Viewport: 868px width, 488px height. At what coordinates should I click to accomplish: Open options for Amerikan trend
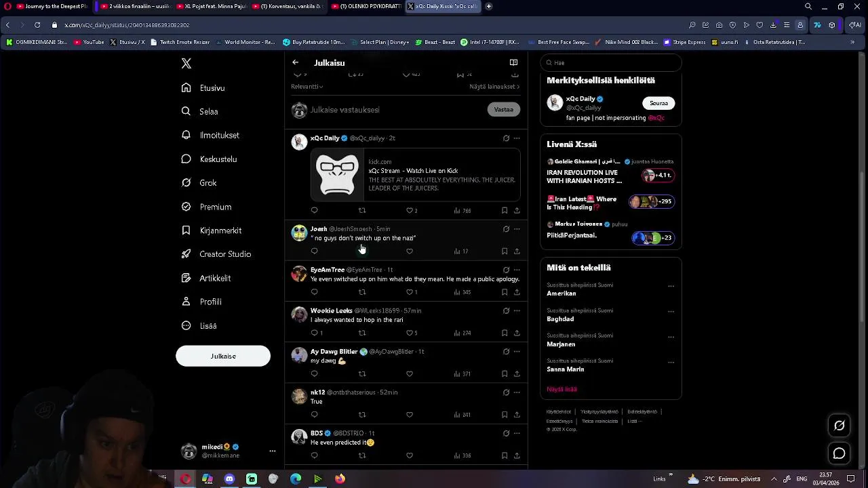point(671,286)
